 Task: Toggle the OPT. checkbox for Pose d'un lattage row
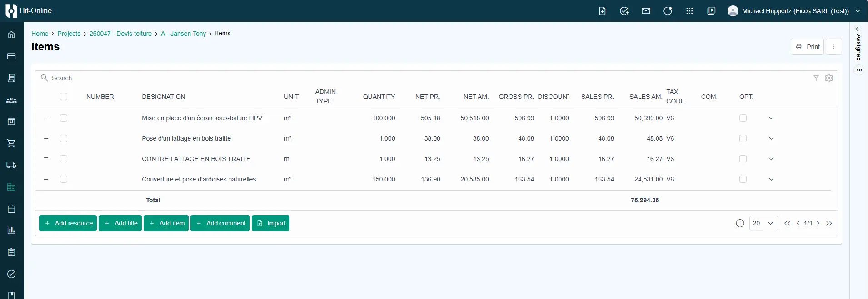pyautogui.click(x=743, y=138)
